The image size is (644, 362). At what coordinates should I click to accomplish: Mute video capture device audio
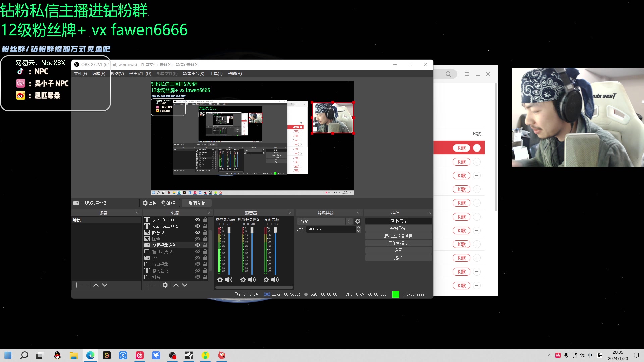(x=252, y=280)
